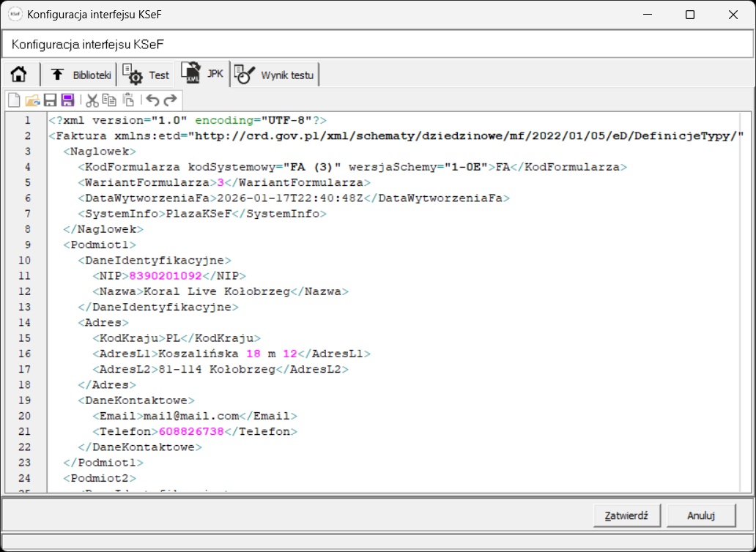Place cursor in the xml version declaration line
The height and width of the screenshot is (552, 756).
(188, 120)
